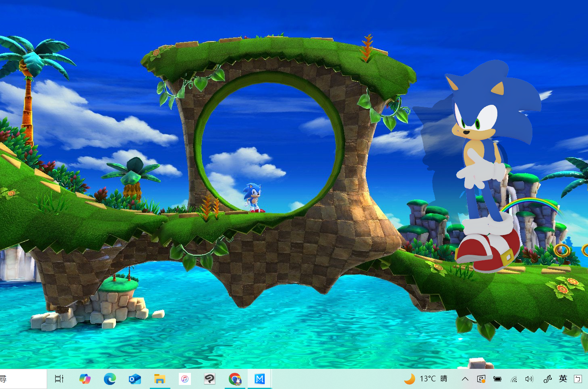Click the taskbar search box
Screen dimensions: 588x389
[23, 379]
